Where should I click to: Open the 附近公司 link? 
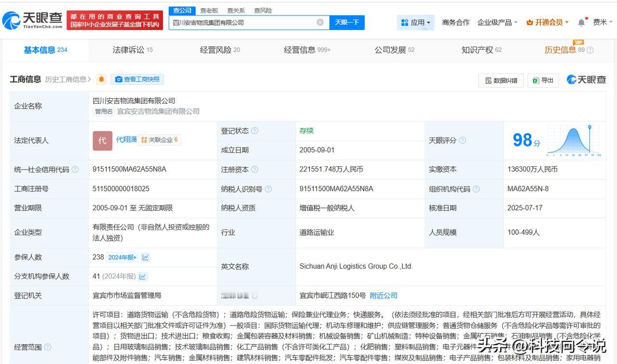click(x=384, y=296)
